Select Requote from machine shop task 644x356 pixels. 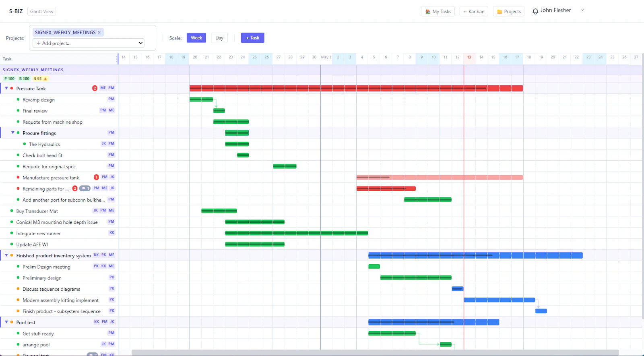[52, 122]
